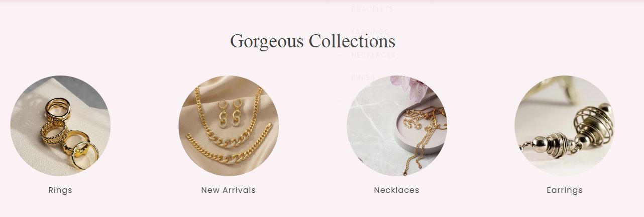Open the Earrings collection circular image
This screenshot has height=217, width=644.
[565, 126]
